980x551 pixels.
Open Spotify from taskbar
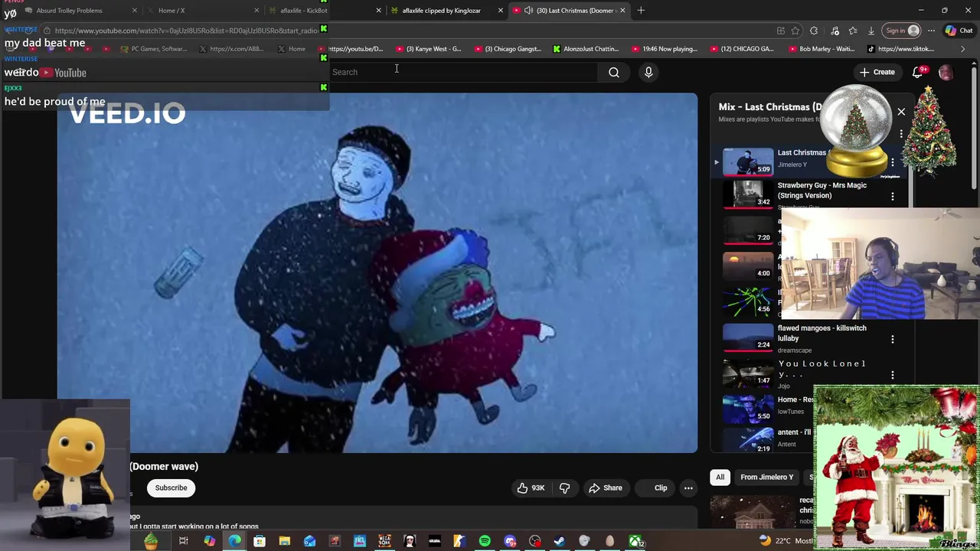point(485,542)
